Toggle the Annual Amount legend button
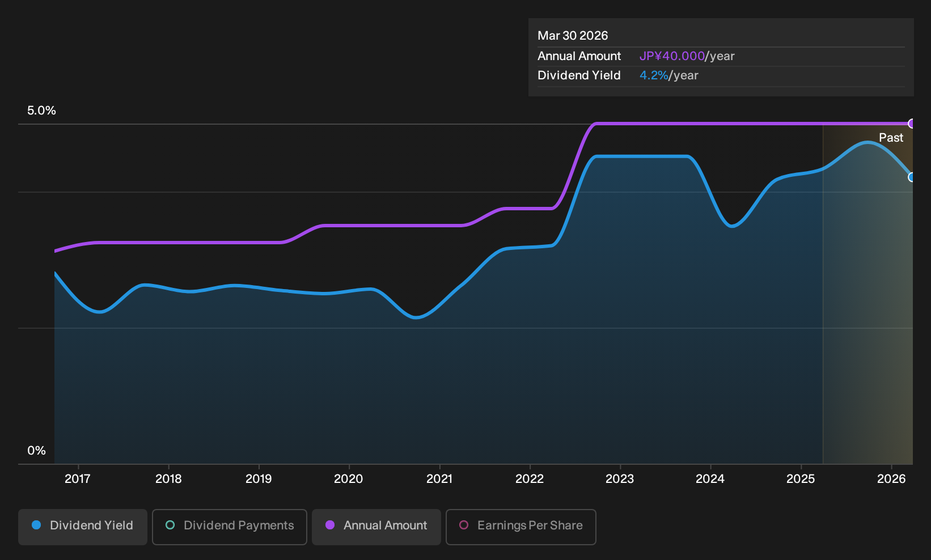931x560 pixels. coord(376,527)
